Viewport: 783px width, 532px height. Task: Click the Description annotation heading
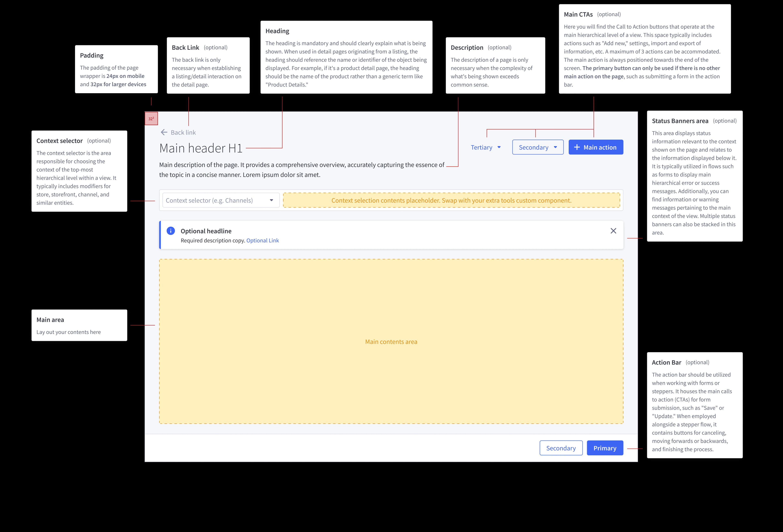point(467,47)
